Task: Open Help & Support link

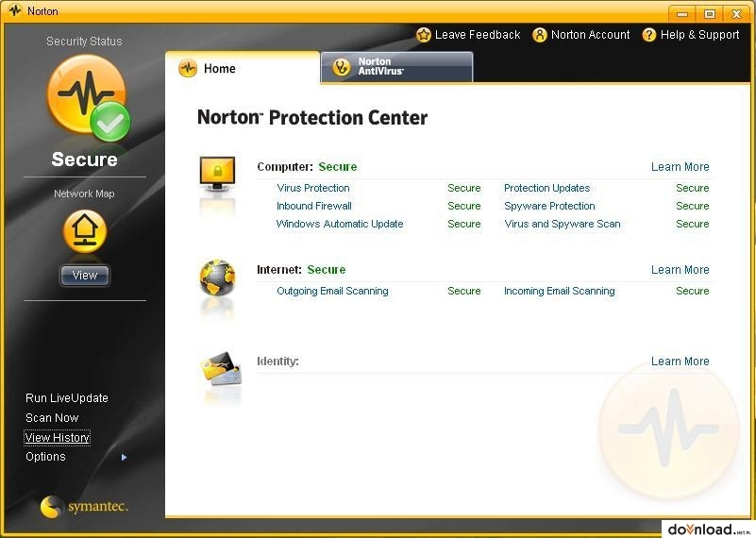Action: click(x=699, y=35)
